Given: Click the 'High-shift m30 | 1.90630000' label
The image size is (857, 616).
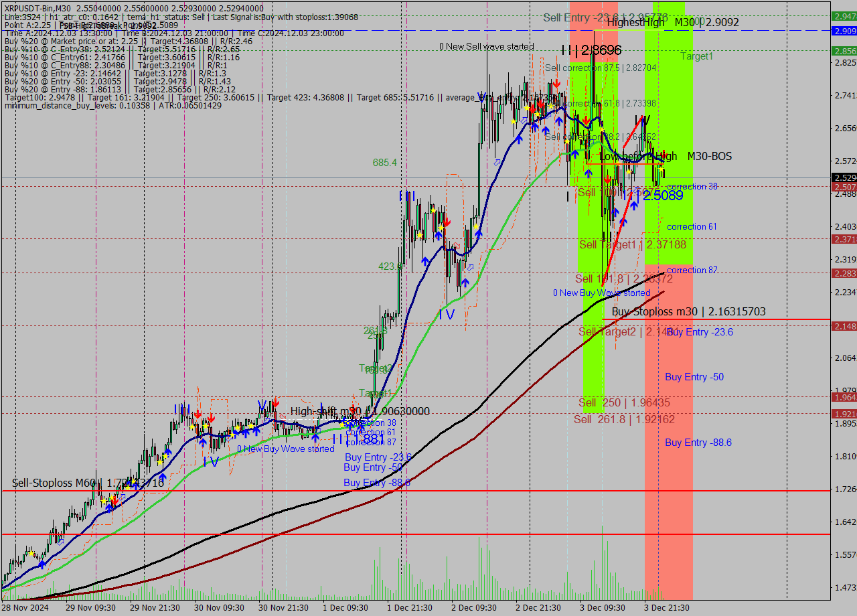Looking at the screenshot, I should (x=360, y=412).
